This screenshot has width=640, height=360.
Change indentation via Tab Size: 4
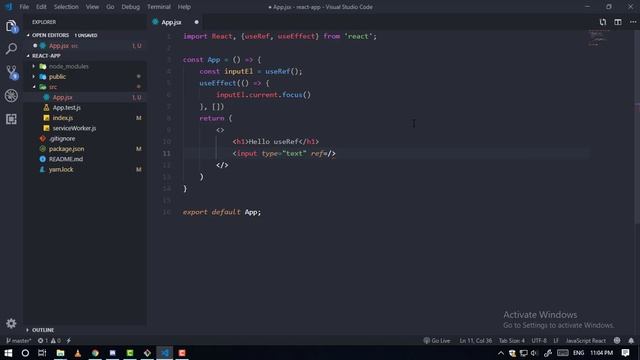click(512, 340)
